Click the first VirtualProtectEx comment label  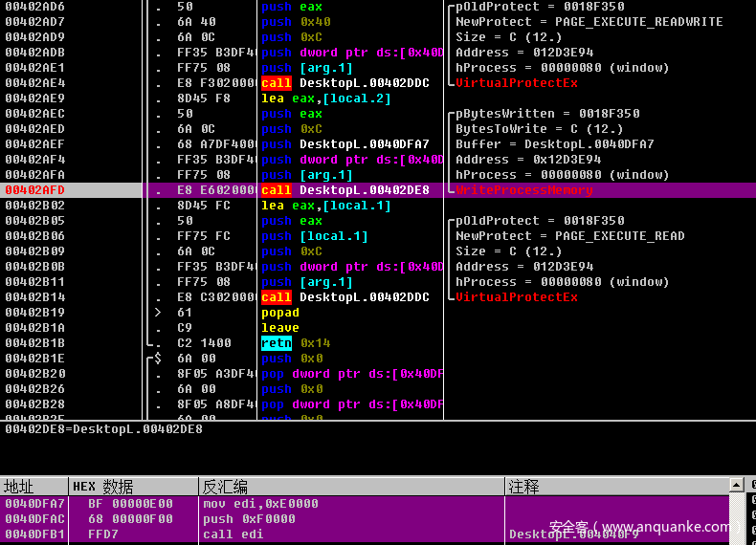[x=517, y=83]
